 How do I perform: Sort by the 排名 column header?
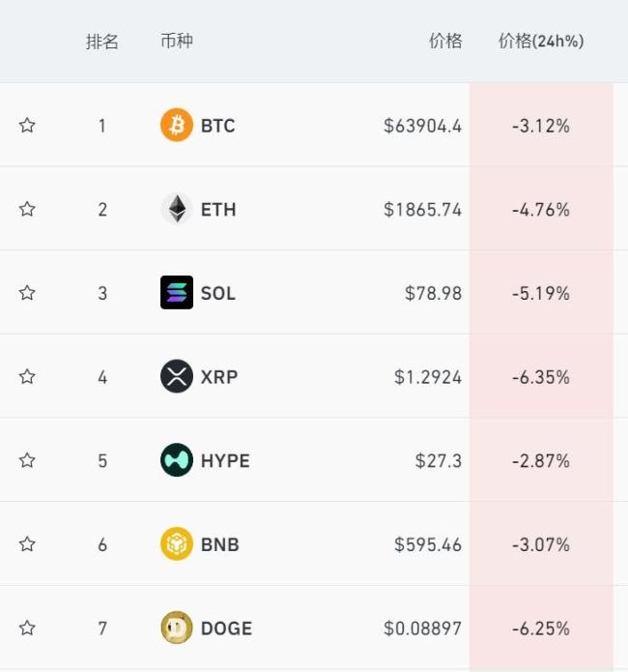[101, 42]
